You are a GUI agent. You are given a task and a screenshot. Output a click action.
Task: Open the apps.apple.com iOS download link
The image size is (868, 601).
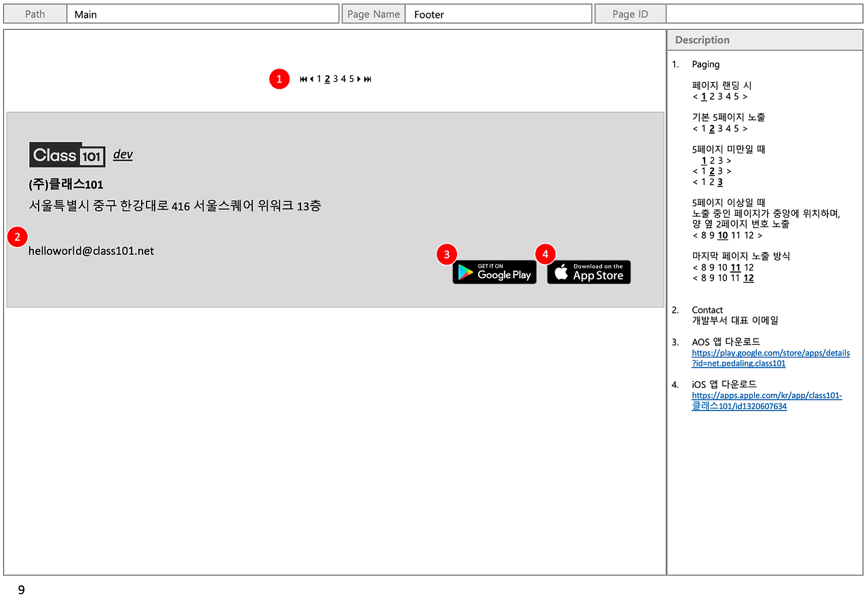(767, 400)
